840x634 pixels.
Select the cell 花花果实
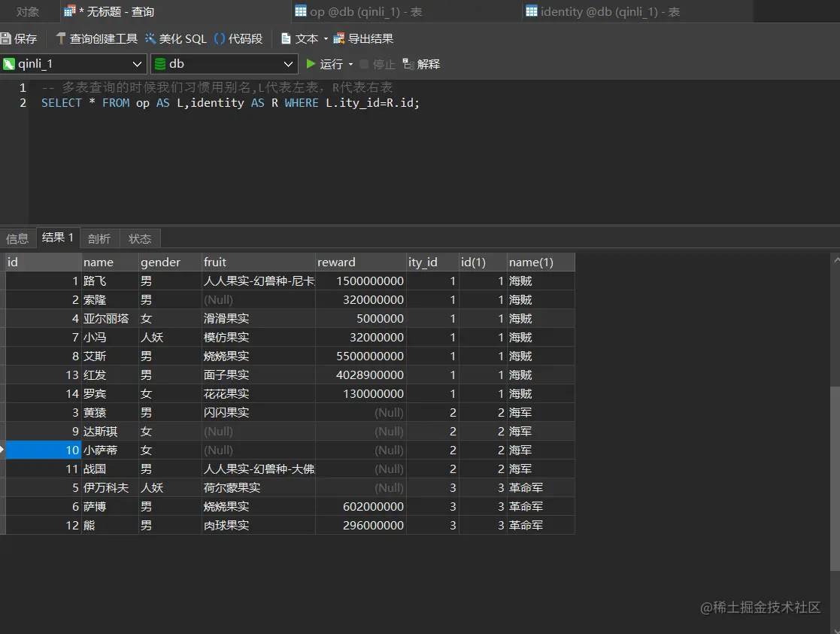tap(258, 393)
